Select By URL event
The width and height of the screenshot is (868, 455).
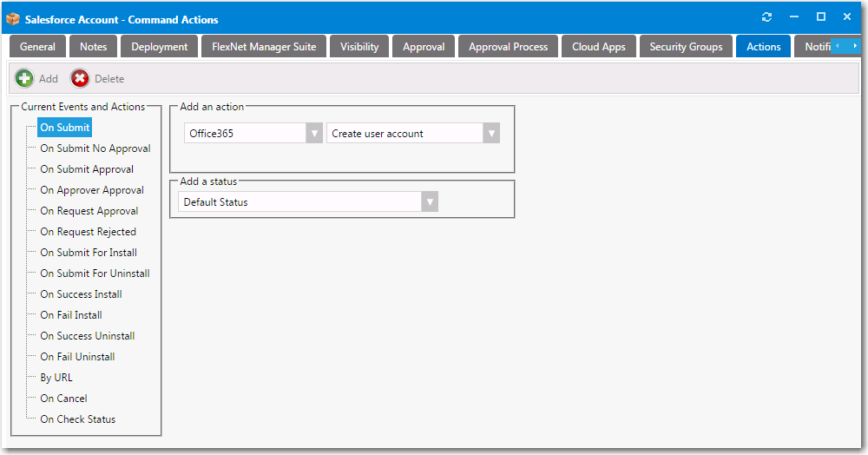pyautogui.click(x=56, y=378)
